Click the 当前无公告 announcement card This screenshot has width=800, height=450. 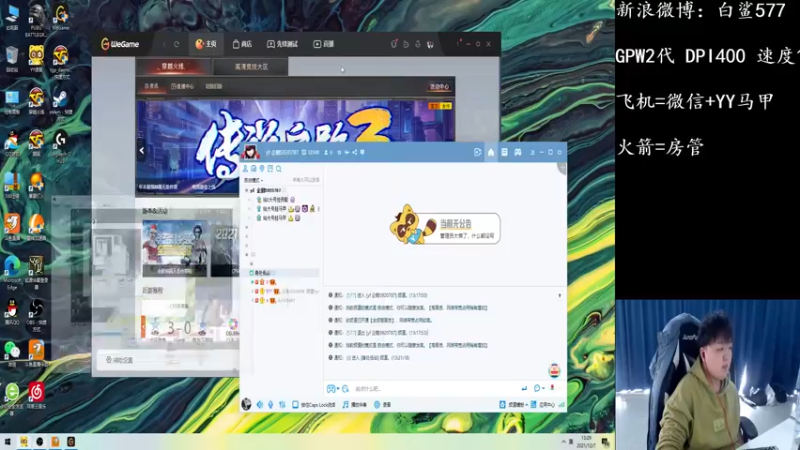(445, 226)
